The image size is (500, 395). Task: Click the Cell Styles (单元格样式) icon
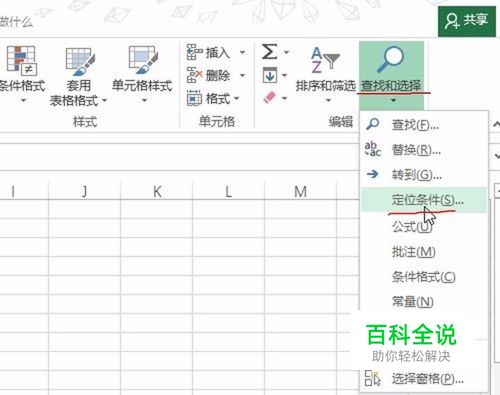(142, 60)
